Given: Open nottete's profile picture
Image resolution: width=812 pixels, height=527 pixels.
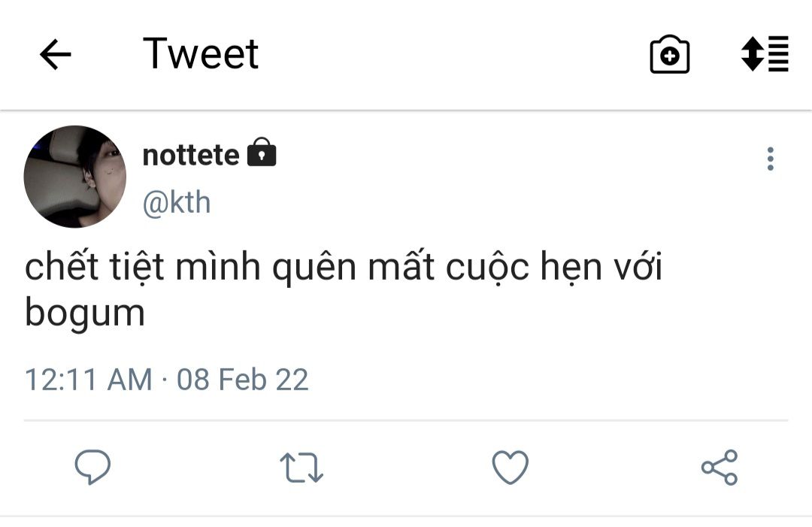Looking at the screenshot, I should click(x=75, y=177).
